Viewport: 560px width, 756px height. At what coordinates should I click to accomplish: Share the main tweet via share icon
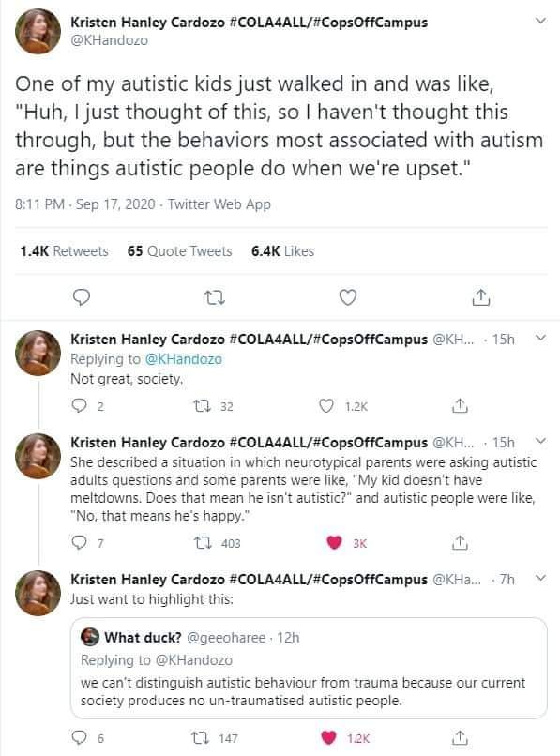[x=480, y=297]
